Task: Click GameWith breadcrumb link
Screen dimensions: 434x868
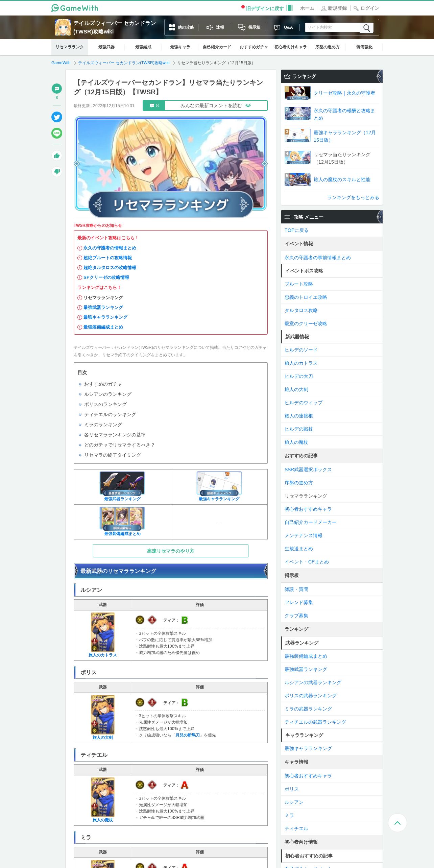Action: (61, 63)
